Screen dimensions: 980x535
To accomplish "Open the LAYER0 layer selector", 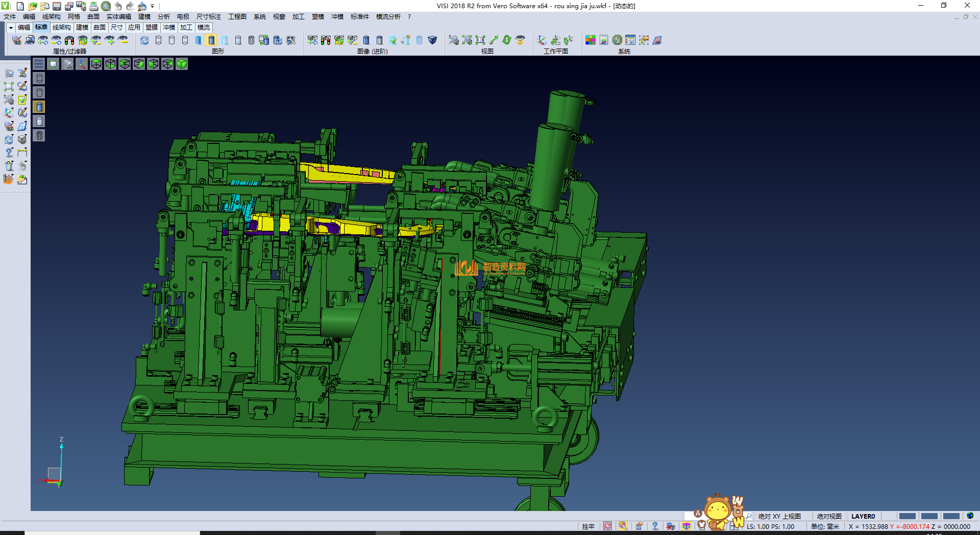I will (x=863, y=516).
